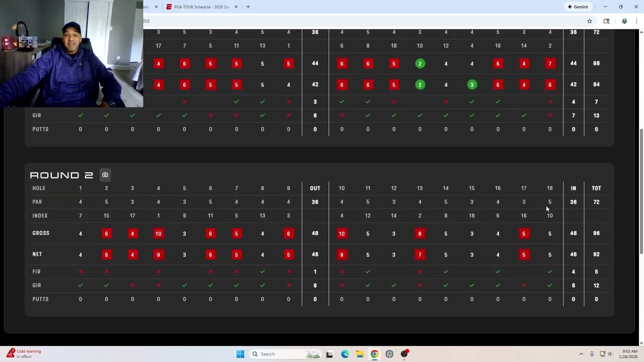Viewport: 644px width, 362px height.
Task: Click the GROSS row label in Round 2
Action: (x=41, y=233)
